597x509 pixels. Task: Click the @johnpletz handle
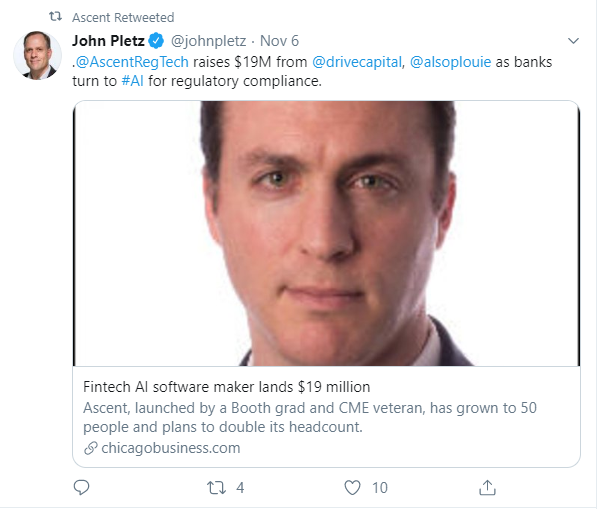coord(209,41)
